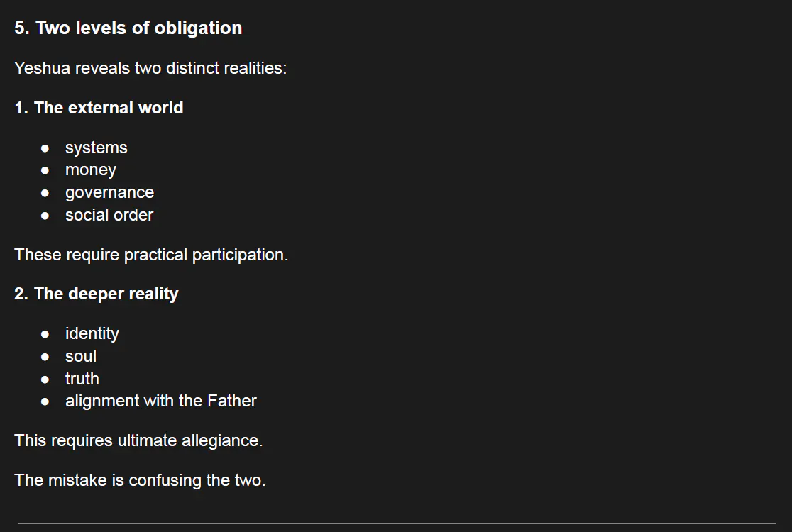
Task: Click the "soul" list item
Action: pos(80,356)
